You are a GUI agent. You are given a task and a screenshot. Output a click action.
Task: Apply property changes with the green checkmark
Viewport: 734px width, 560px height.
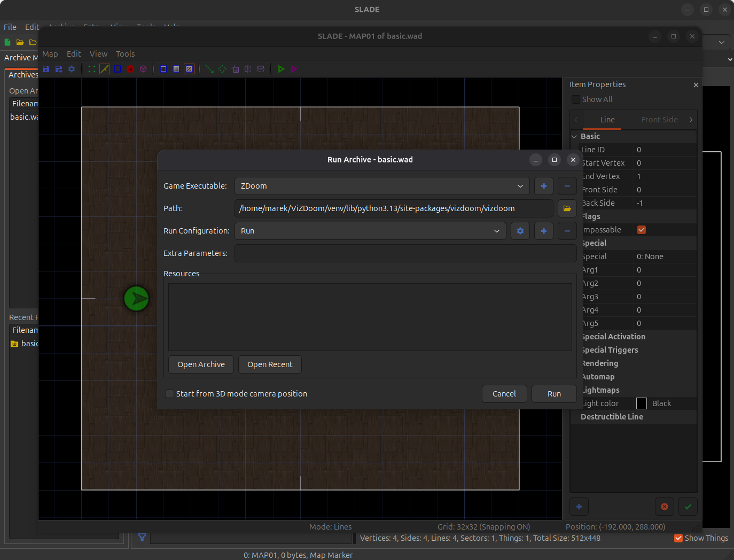coord(688,507)
